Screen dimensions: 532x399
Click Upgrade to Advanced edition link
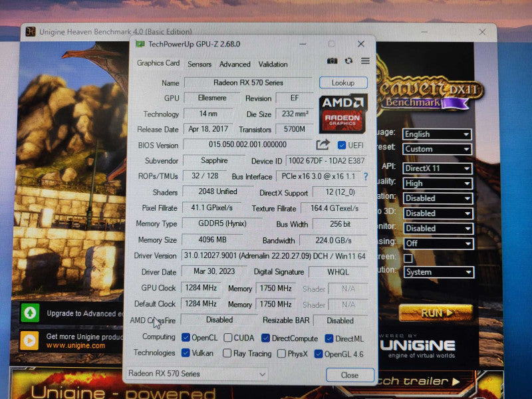[85, 313]
